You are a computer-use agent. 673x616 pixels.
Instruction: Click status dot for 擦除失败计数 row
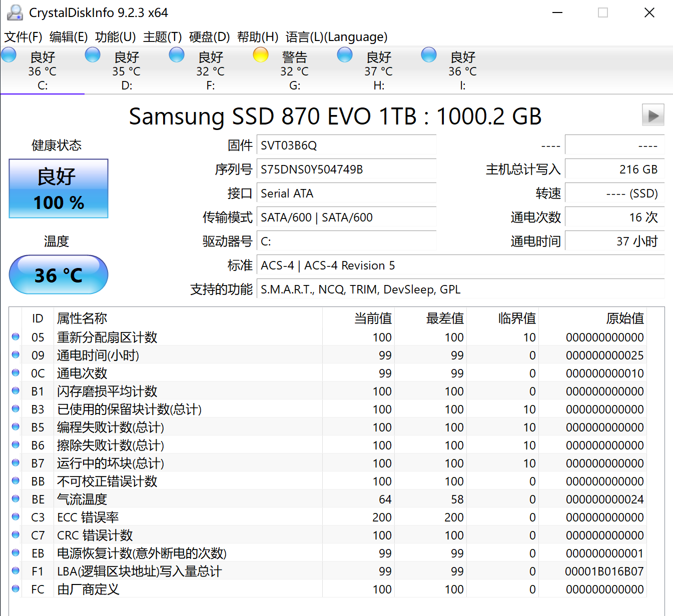[16, 445]
